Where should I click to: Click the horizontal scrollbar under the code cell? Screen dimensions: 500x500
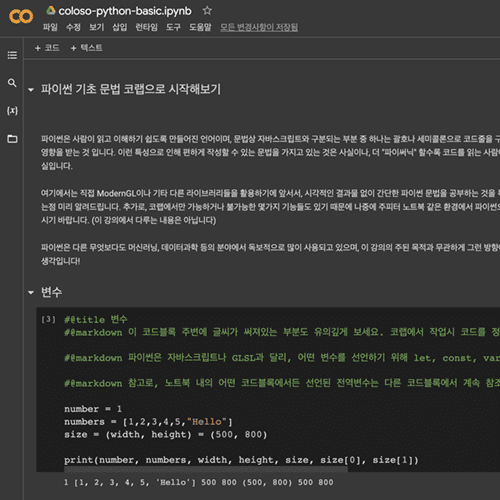(206, 469)
